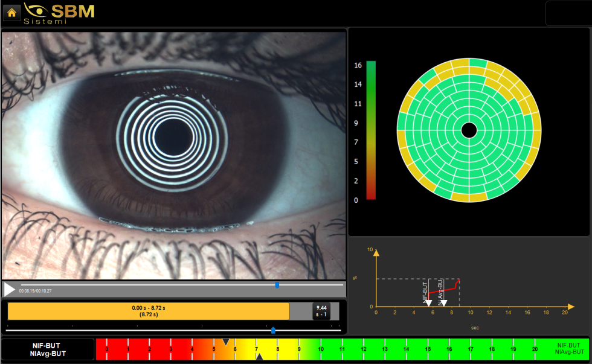The image size is (592, 364).
Task: Click the video playback position slider handle
Action: pos(277,285)
